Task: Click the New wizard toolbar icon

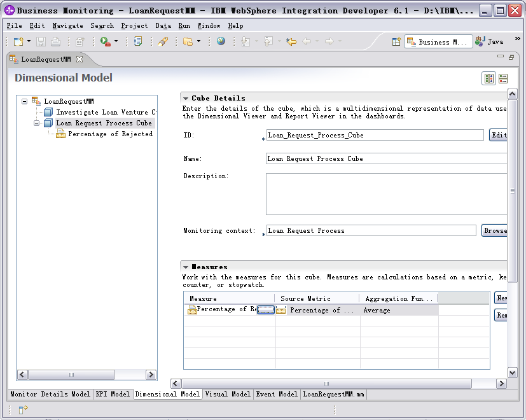Action: tap(18, 41)
